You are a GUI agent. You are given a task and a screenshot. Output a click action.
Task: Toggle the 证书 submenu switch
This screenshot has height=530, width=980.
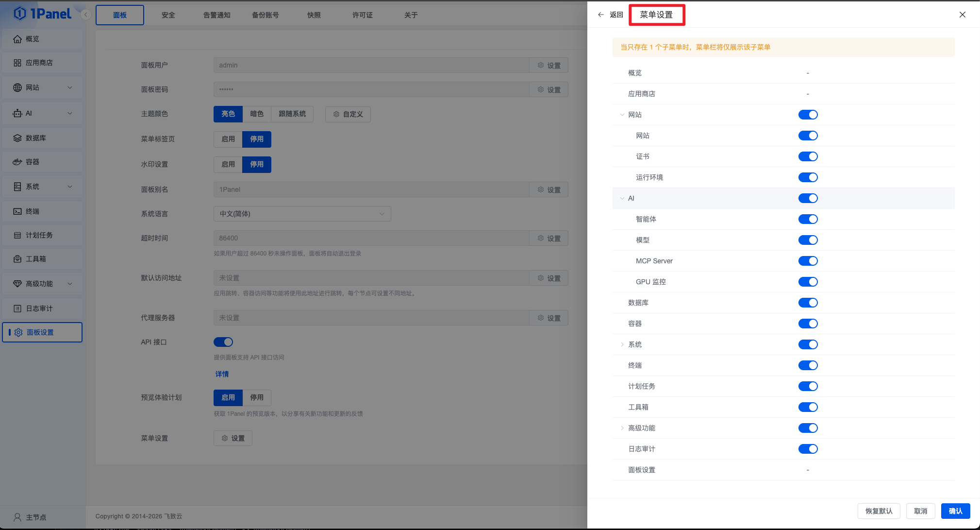808,156
